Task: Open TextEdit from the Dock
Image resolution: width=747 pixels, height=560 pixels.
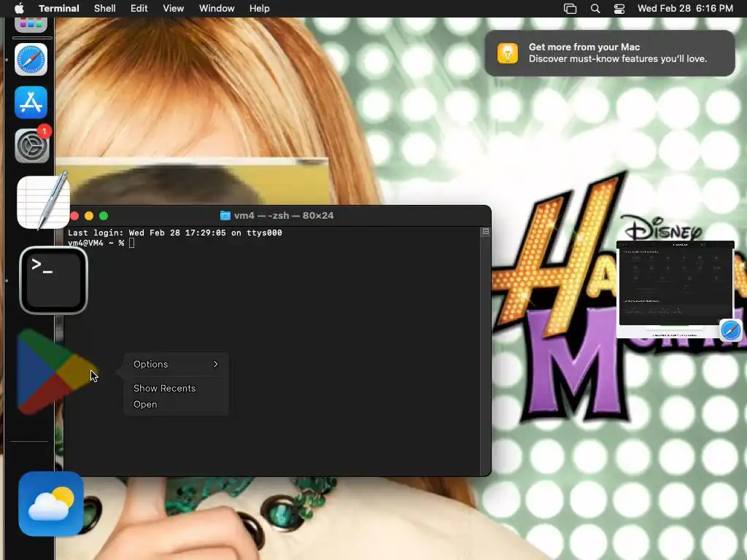Action: (43, 201)
